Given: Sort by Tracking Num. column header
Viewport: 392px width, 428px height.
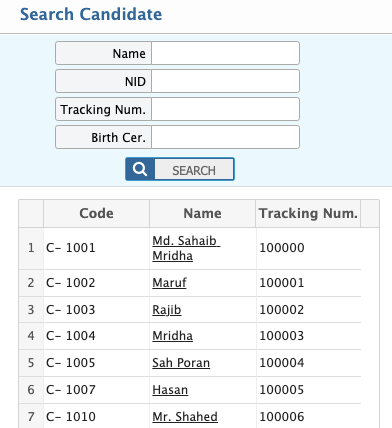Looking at the screenshot, I should click(x=308, y=213).
